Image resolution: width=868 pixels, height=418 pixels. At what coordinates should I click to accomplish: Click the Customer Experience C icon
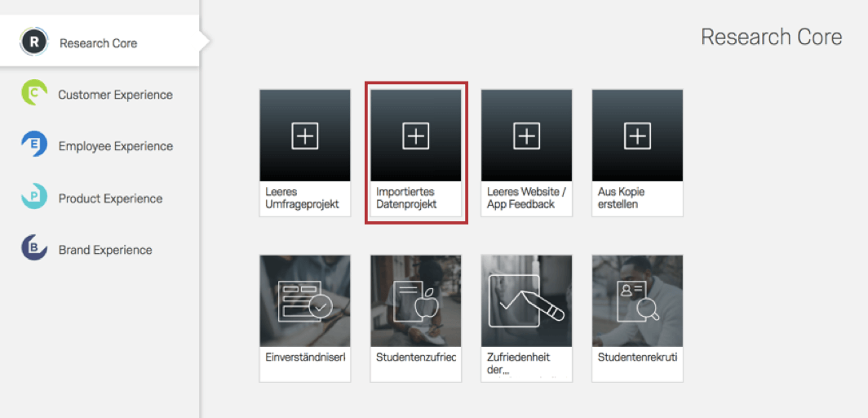33,92
